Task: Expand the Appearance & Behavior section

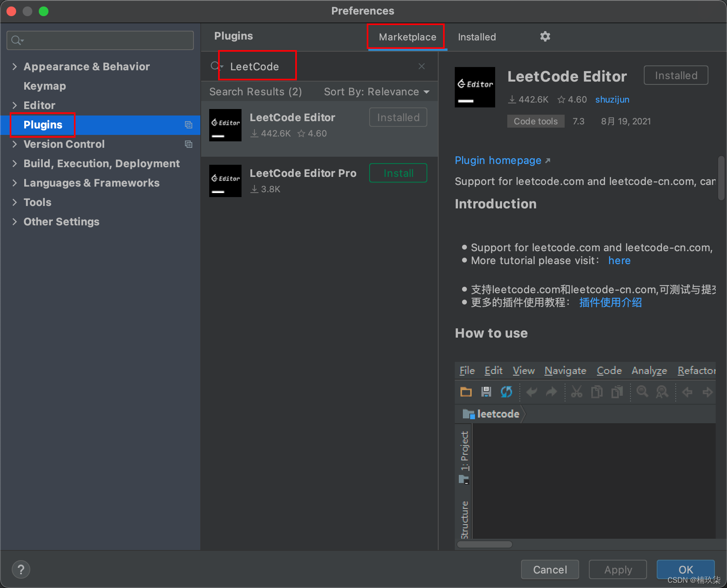Action: point(15,66)
